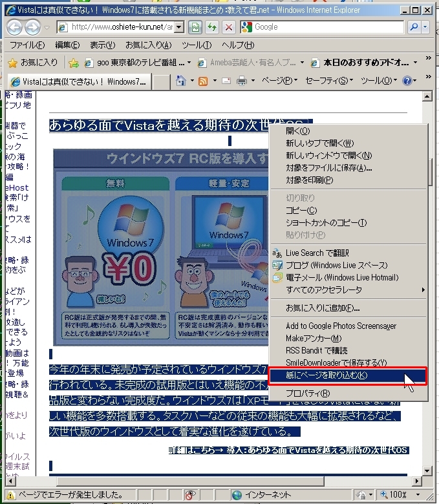Open the お気に入り(A) menu
This screenshot has width=439, height=504.
point(149,45)
